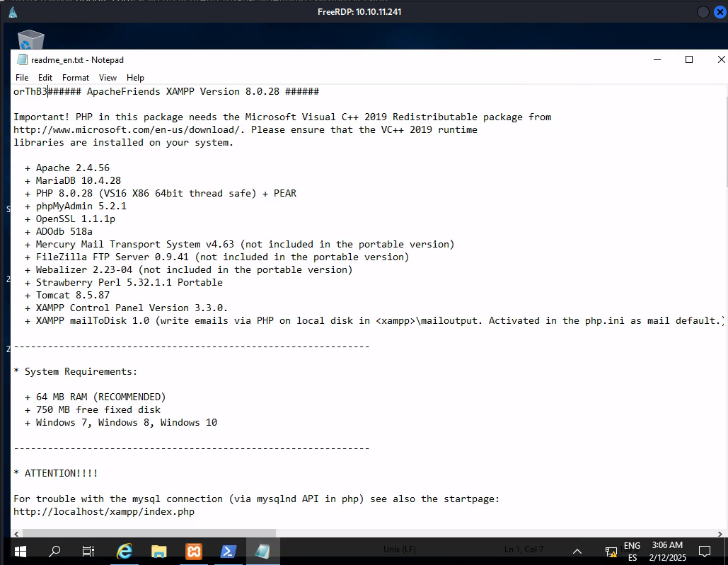Click the Notepad icon in title bar
728x565 pixels.
pos(22,60)
